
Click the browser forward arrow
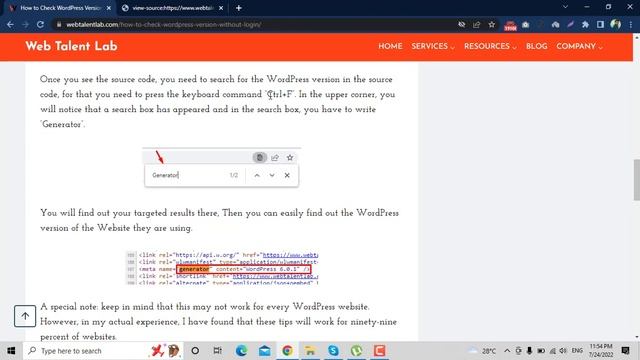pos(25,24)
